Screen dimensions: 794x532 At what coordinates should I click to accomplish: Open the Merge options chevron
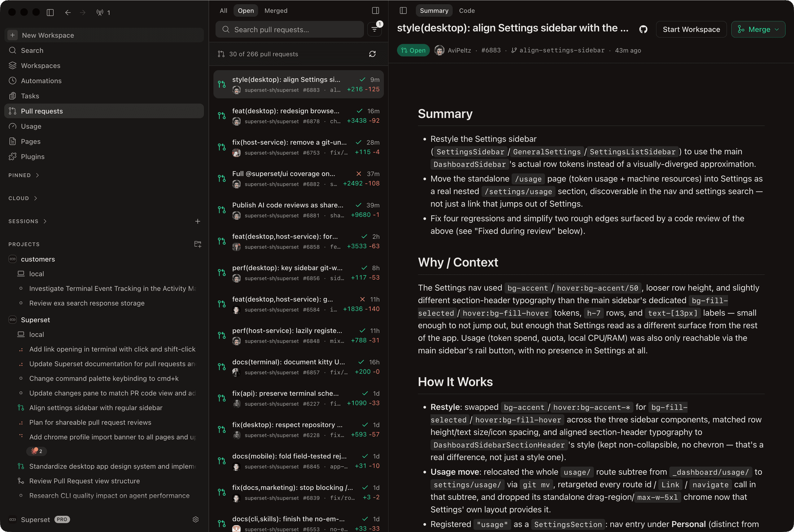click(777, 30)
